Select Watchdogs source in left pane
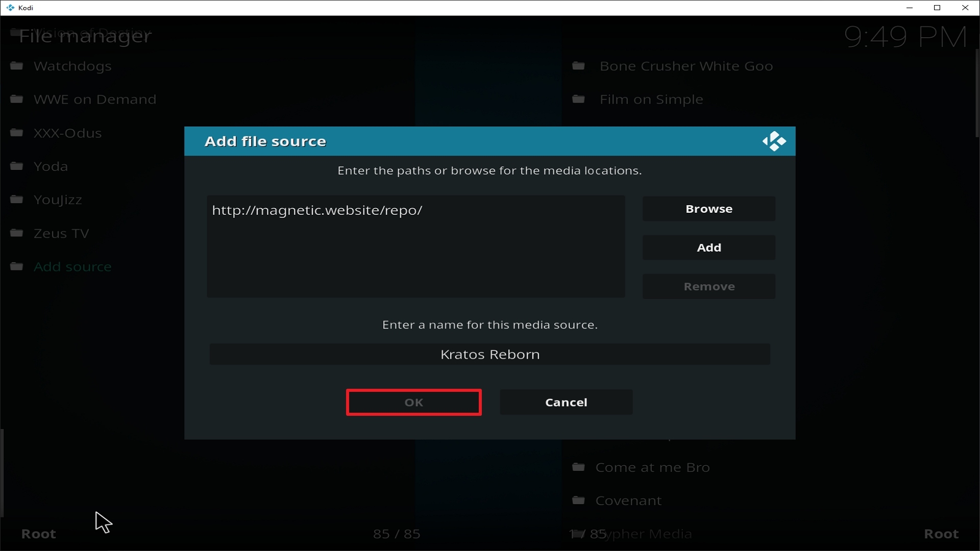The height and width of the screenshot is (551, 980). coord(72,66)
